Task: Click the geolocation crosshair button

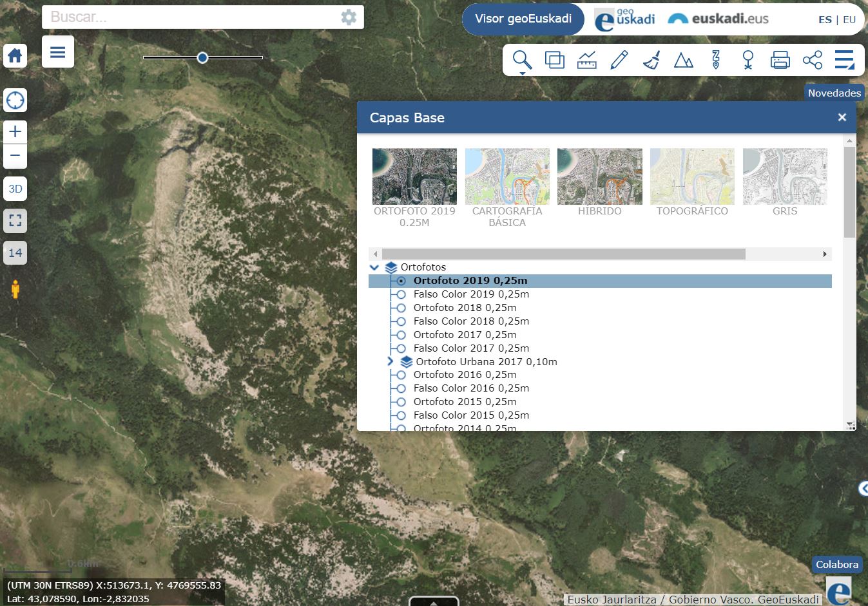Action: pyautogui.click(x=15, y=100)
